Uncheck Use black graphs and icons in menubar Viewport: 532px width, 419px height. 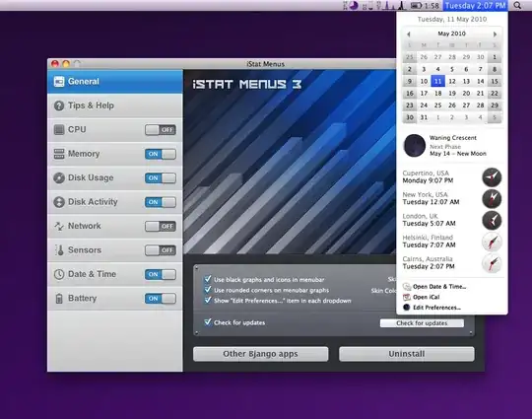click(x=208, y=279)
